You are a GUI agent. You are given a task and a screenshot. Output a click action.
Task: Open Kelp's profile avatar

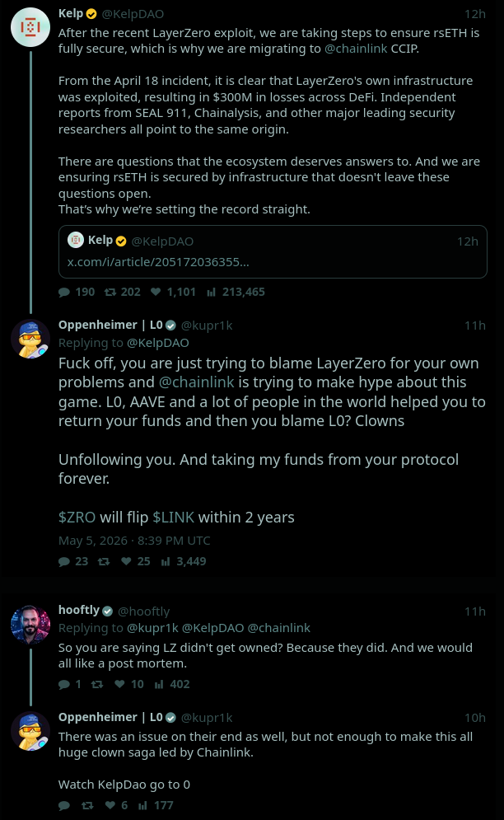30,26
